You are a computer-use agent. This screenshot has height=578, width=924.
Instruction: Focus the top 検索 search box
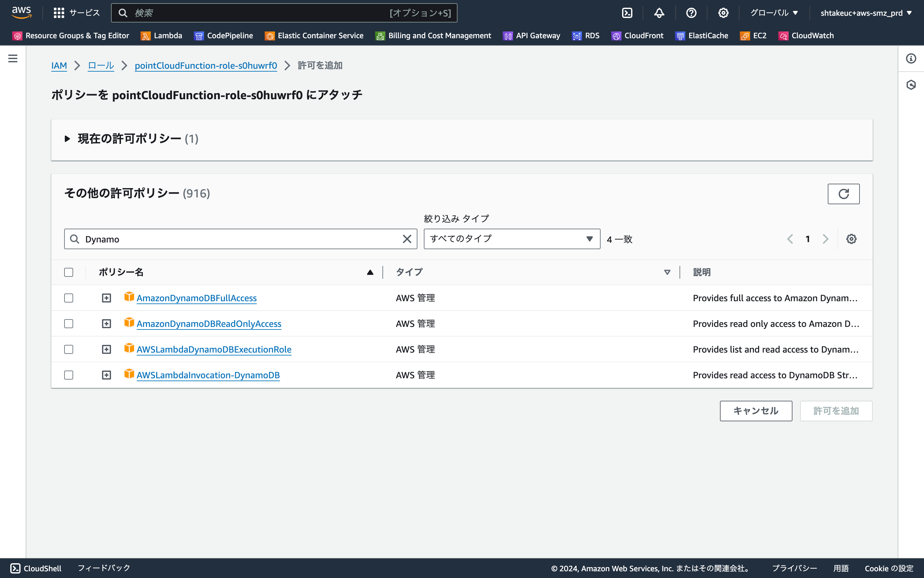pyautogui.click(x=284, y=13)
